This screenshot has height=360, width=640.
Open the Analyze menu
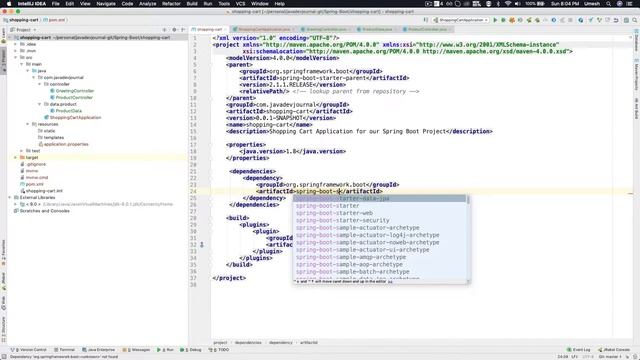point(147,4)
